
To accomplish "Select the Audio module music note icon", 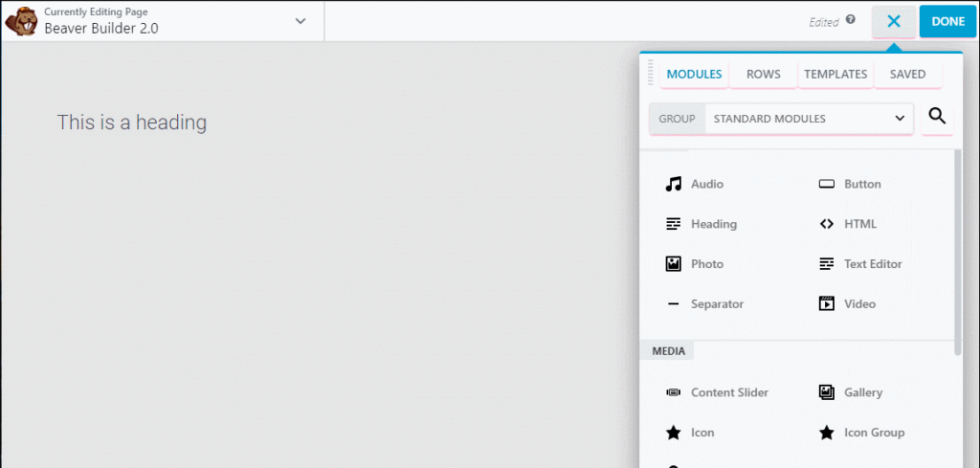I will click(673, 184).
